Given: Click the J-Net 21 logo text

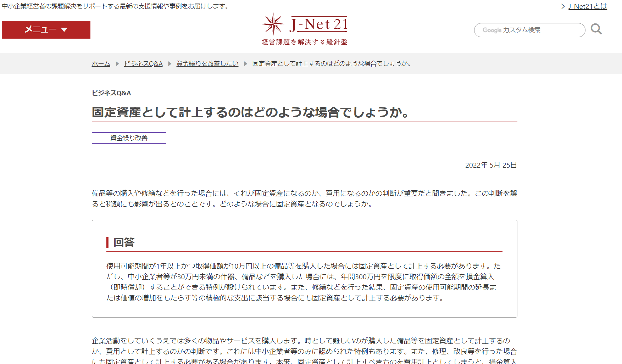Looking at the screenshot, I should click(319, 24).
